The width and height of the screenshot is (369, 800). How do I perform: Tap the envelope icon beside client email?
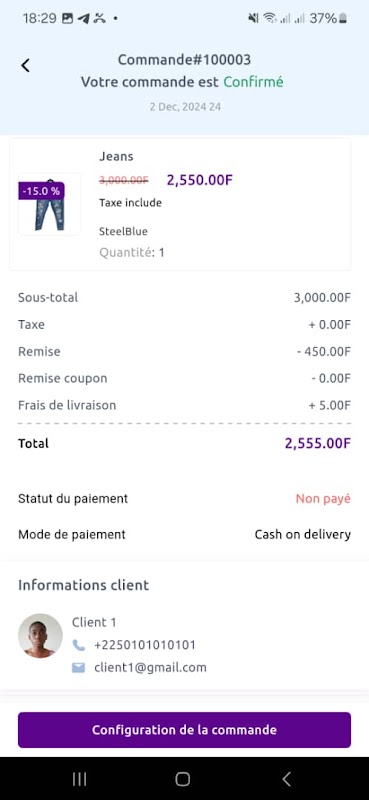(x=78, y=667)
